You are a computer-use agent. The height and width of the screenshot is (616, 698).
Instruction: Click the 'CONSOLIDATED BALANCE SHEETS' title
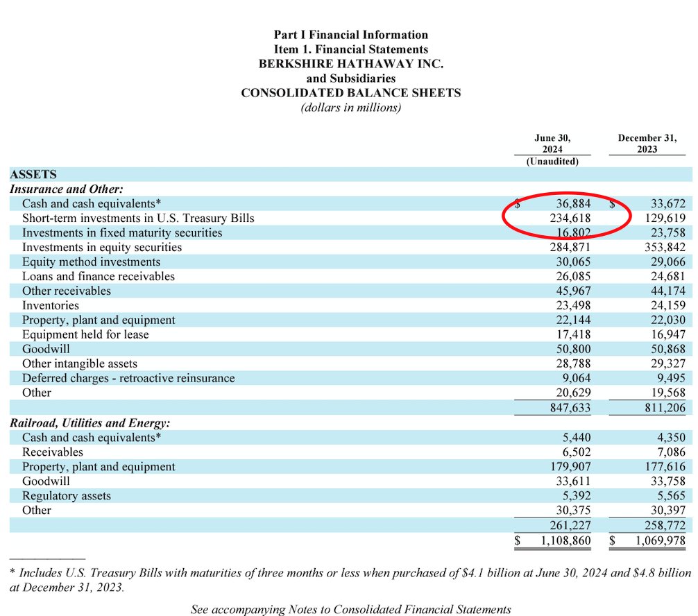click(x=351, y=93)
